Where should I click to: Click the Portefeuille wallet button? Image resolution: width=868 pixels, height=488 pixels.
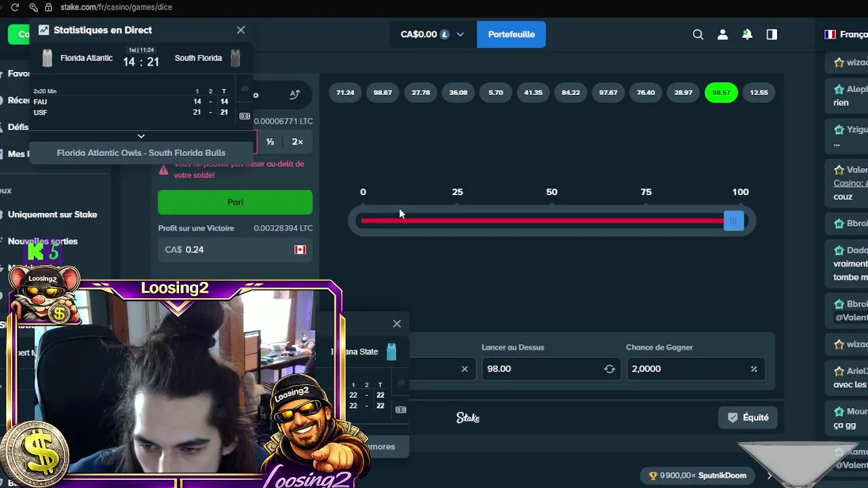click(x=511, y=34)
